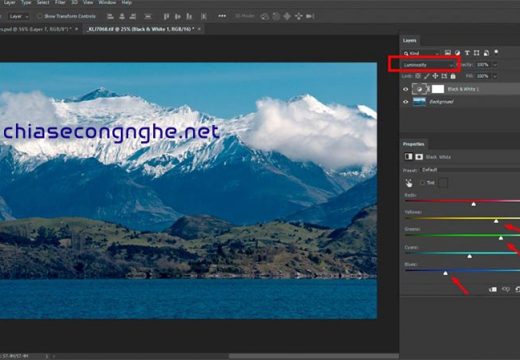This screenshot has width=520, height=360.
Task: Click the 3D pan mode icon
Action: 287,16
